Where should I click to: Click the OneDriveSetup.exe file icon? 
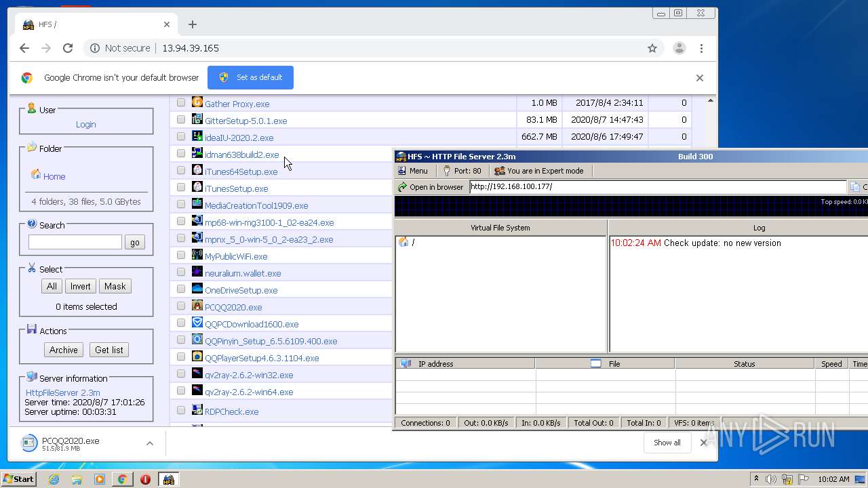(x=197, y=289)
